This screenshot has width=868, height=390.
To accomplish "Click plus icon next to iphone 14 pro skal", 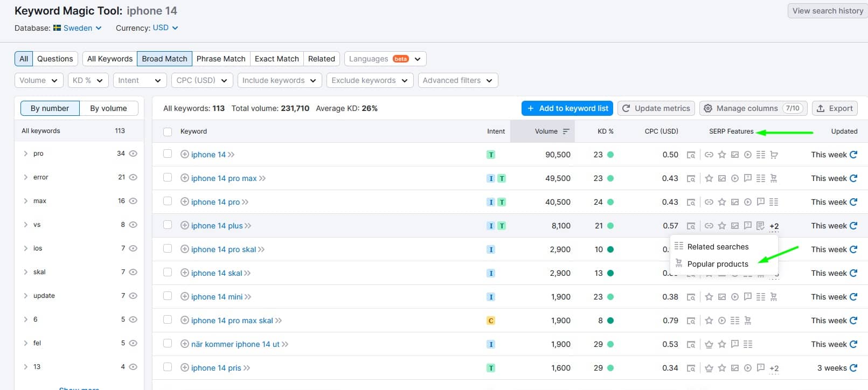I will pos(184,249).
